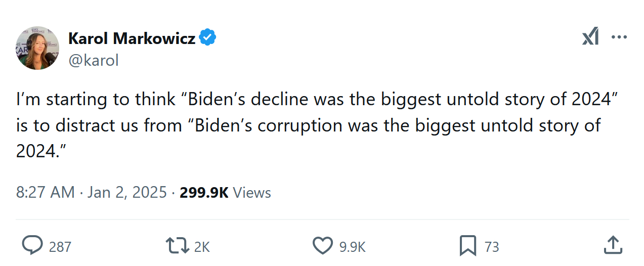Screen dimensions: 644x266
Task: Click the 287 replies count
Action: [60, 247]
